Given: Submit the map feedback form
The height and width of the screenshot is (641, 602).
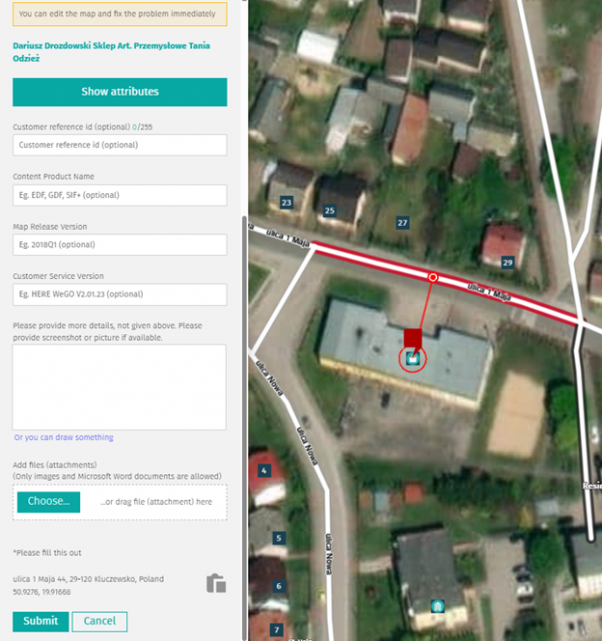Looking at the screenshot, I should pos(41,621).
